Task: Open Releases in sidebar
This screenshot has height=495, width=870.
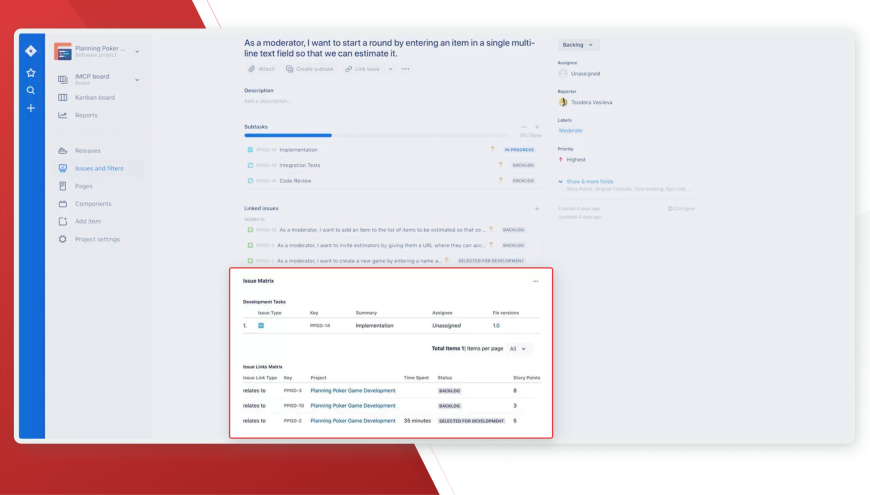Action: click(88, 150)
